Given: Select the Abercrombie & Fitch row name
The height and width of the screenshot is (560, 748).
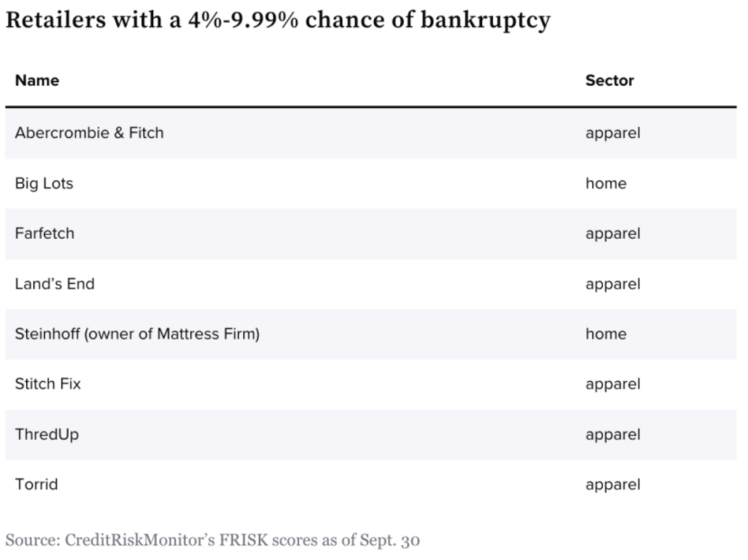Looking at the screenshot, I should pos(89,132).
